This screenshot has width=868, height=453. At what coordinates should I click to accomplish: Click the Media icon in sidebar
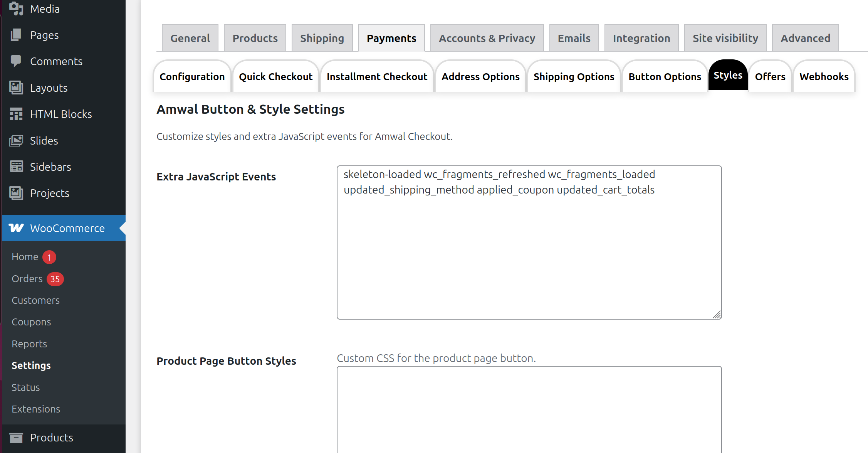(16, 8)
